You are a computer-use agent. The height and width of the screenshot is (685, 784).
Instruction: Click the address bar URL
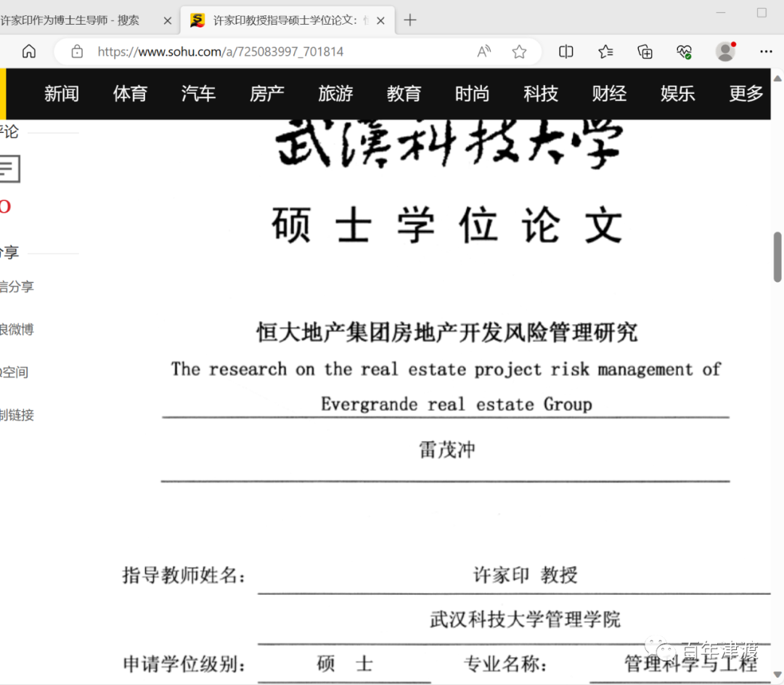pyautogui.click(x=221, y=52)
